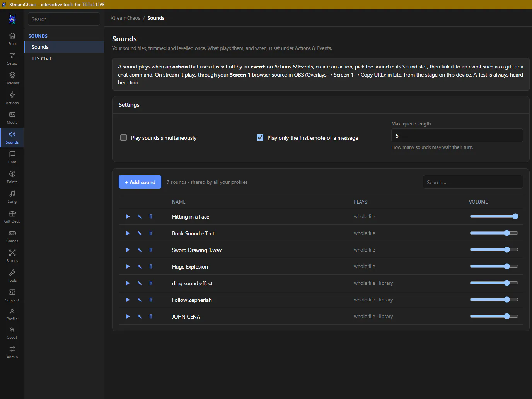532x399 pixels.
Task: Play the JOHN CENA sound
Action: point(128,317)
